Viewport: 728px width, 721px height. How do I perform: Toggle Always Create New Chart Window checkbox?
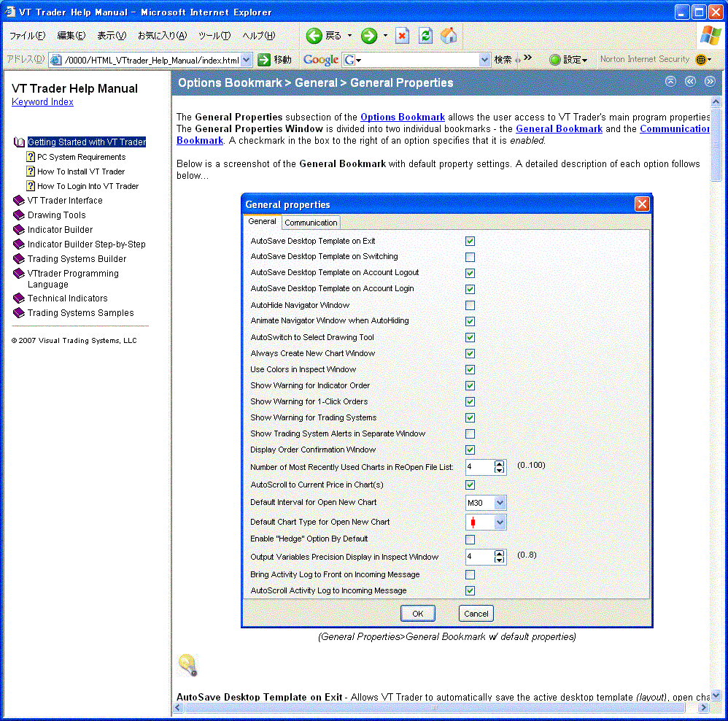point(470,353)
